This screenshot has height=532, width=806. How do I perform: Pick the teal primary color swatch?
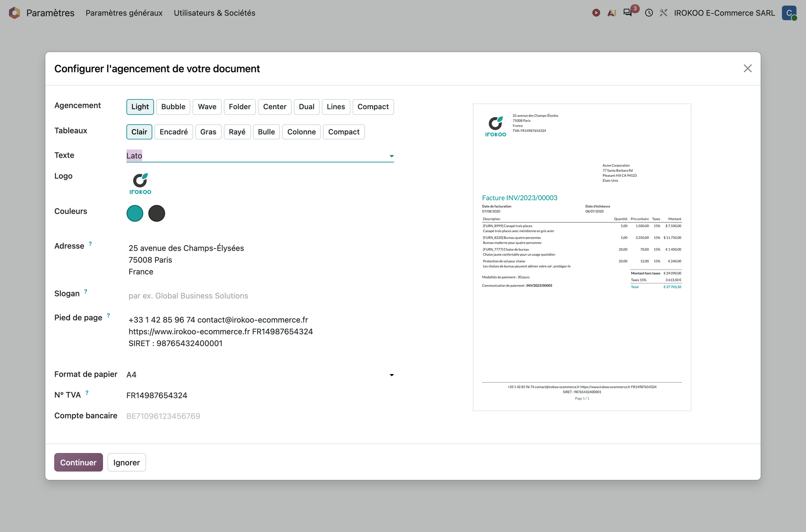click(x=135, y=213)
